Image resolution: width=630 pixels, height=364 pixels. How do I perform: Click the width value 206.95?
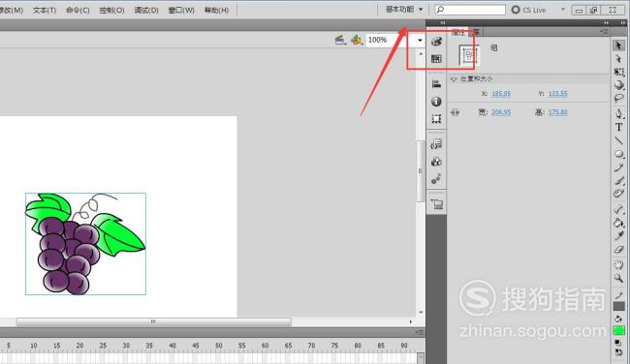click(x=501, y=112)
